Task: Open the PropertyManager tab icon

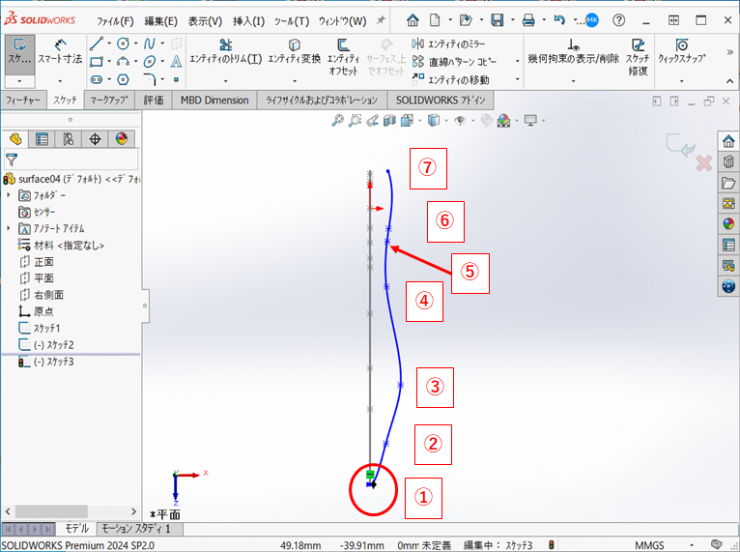Action: tap(42, 139)
